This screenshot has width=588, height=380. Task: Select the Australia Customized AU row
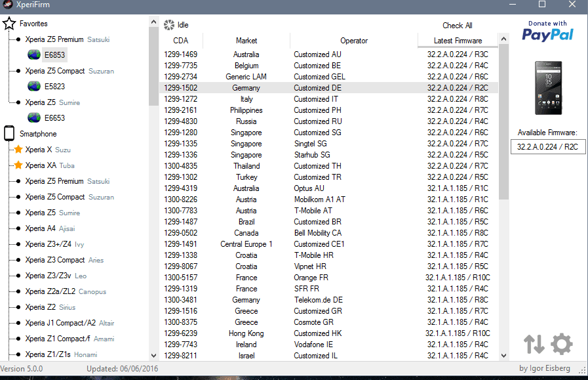pyautogui.click(x=329, y=54)
